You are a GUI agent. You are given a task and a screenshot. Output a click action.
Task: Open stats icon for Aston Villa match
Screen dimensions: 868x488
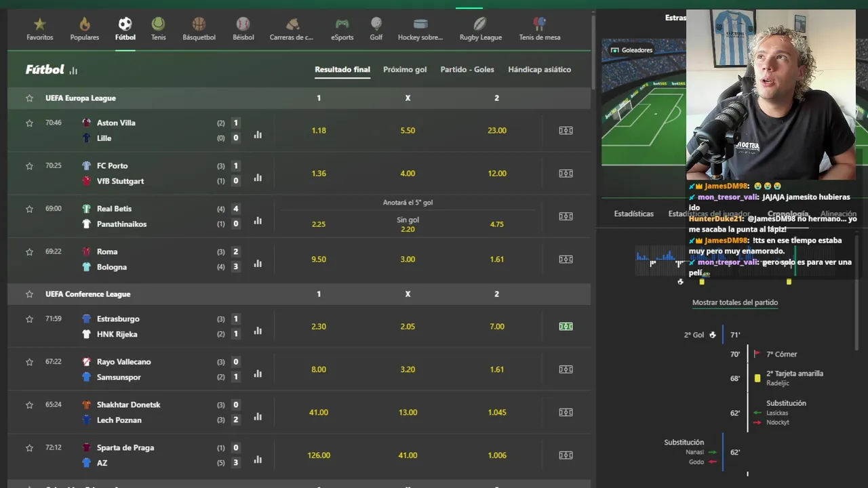click(x=258, y=135)
